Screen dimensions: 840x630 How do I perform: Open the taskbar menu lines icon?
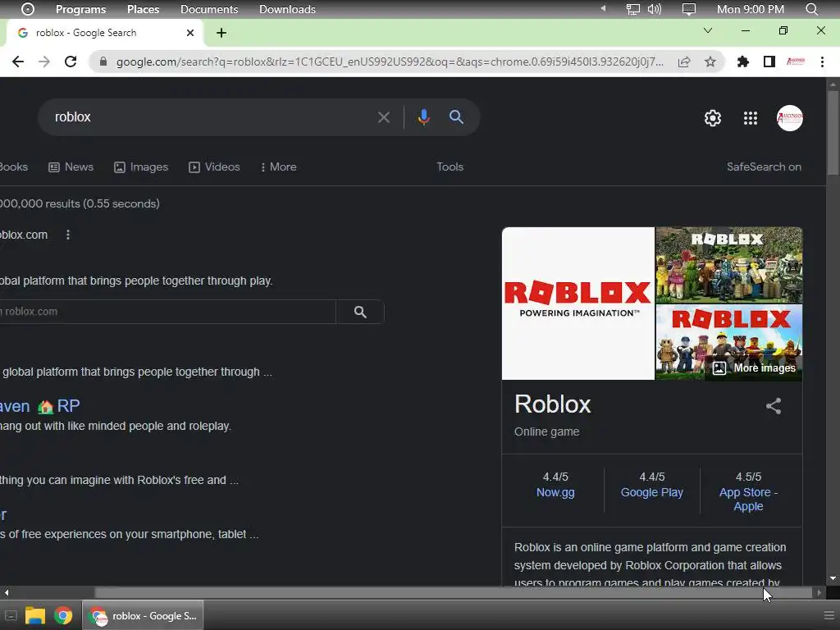[829, 615]
